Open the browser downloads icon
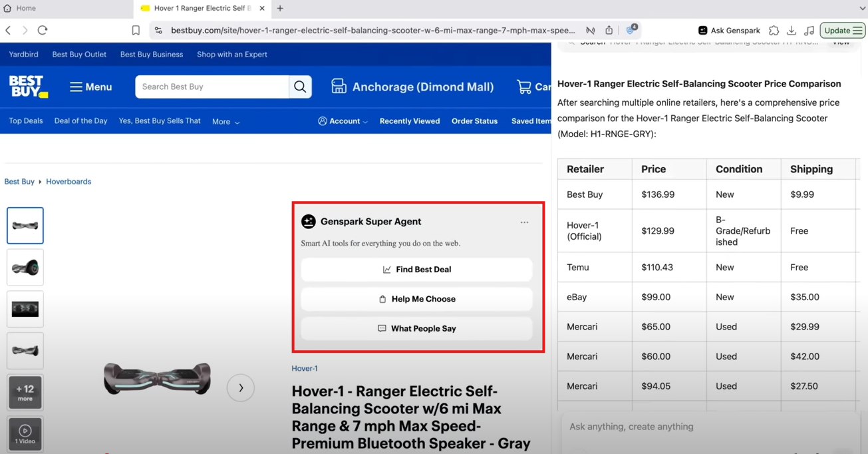 792,31
